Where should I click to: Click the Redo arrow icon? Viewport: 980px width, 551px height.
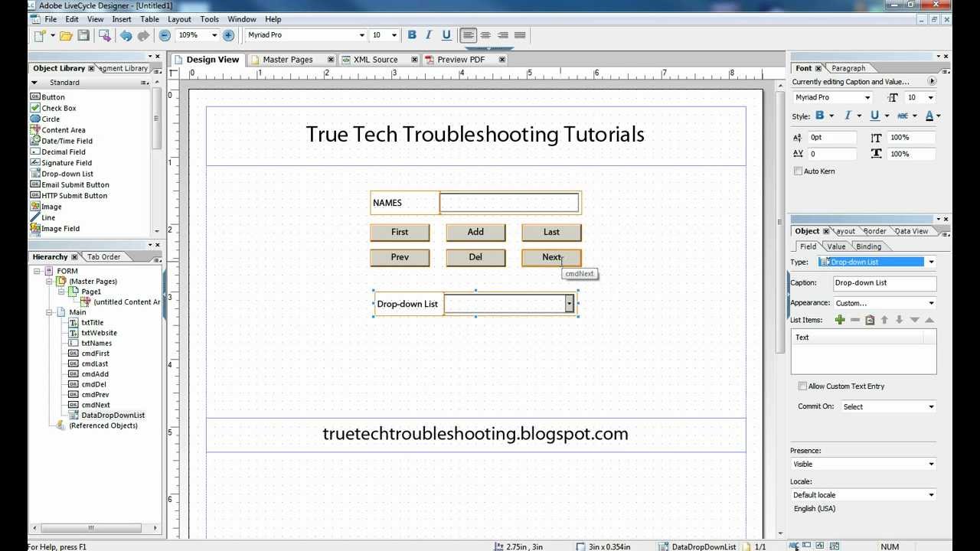tap(142, 35)
